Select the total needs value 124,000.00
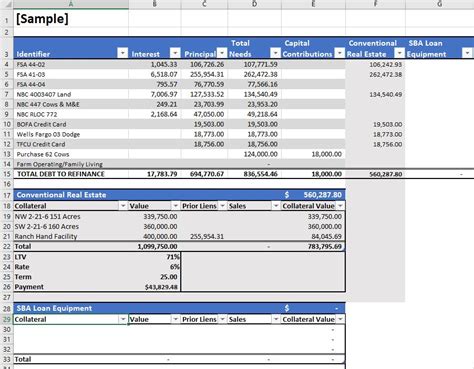The height and width of the screenshot is (369, 474). click(x=254, y=154)
